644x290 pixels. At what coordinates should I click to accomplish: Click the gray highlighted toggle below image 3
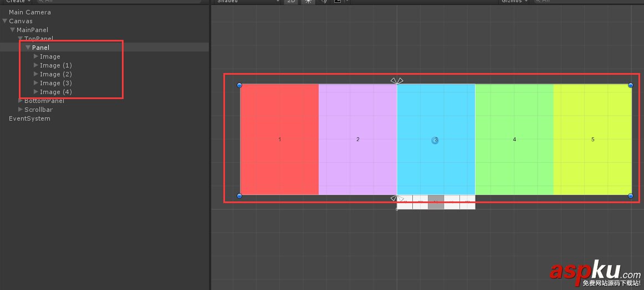tap(436, 202)
